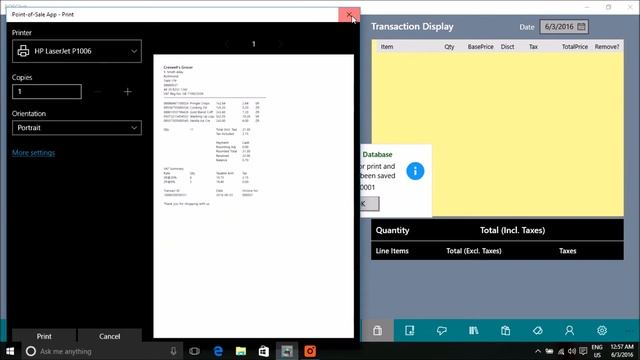Click the Line Items label
Viewport: 640px width, 360px height.
pos(392,251)
